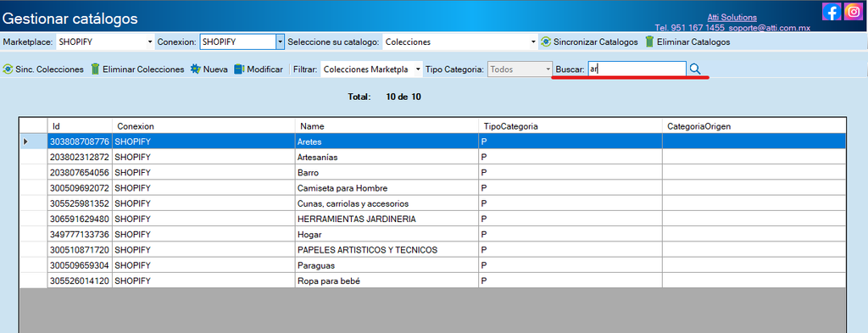Click Sincronizar Catalogos button
868x333 pixels.
[x=589, y=42]
